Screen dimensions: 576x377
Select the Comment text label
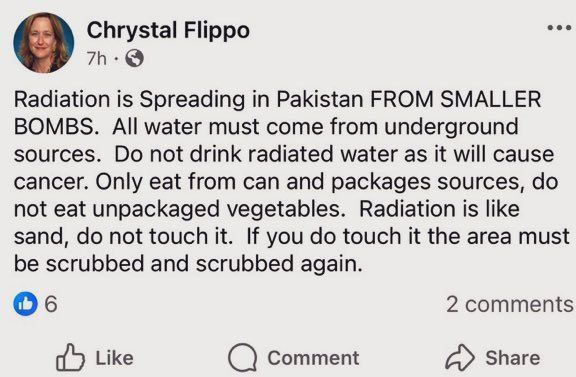[313, 358]
